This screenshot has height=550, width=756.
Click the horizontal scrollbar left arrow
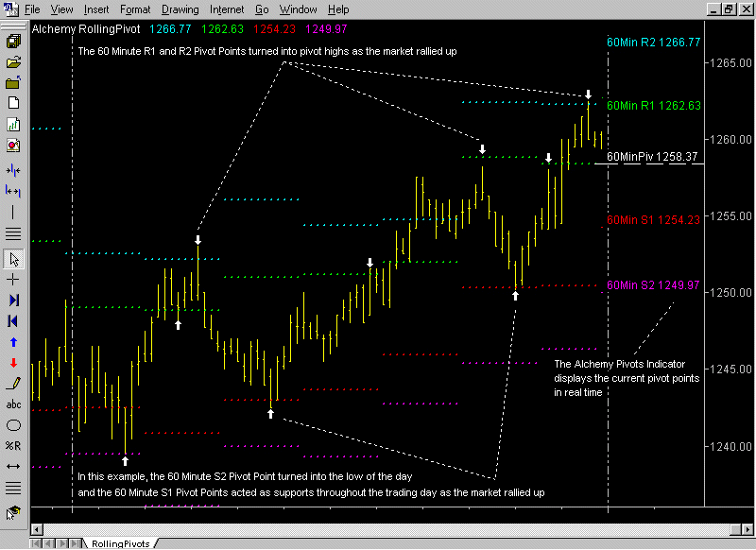(x=37, y=529)
